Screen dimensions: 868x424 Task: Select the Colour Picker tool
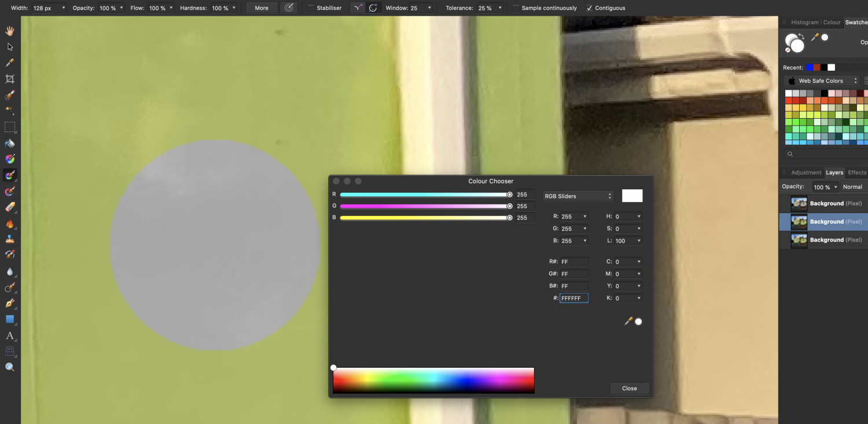(9, 63)
